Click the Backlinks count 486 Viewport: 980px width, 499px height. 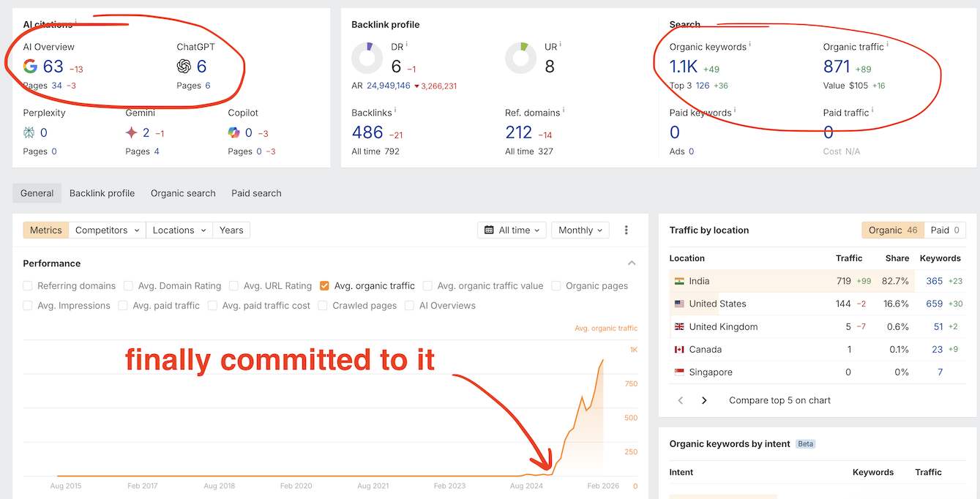pos(367,132)
